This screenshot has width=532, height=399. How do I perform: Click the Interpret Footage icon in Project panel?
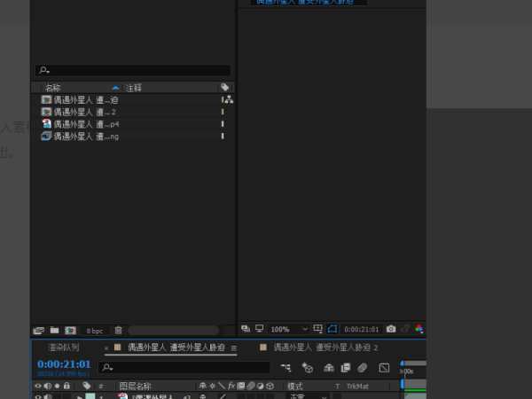(38, 330)
